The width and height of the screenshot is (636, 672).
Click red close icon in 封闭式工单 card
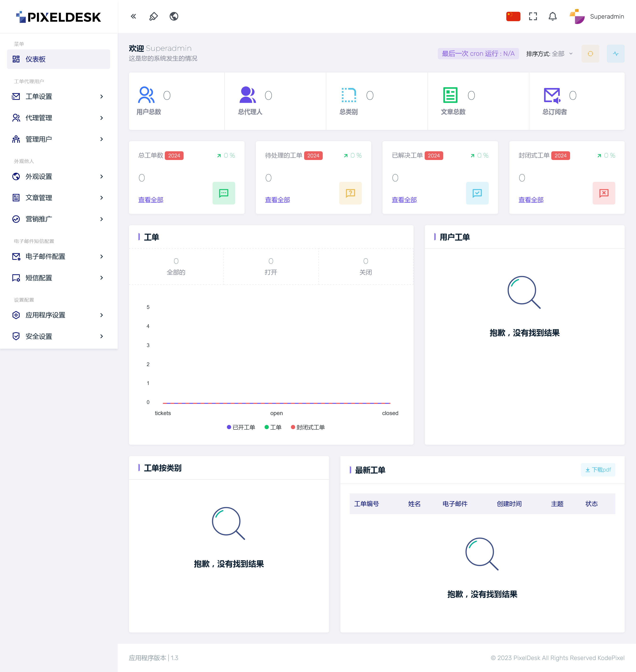(x=604, y=193)
